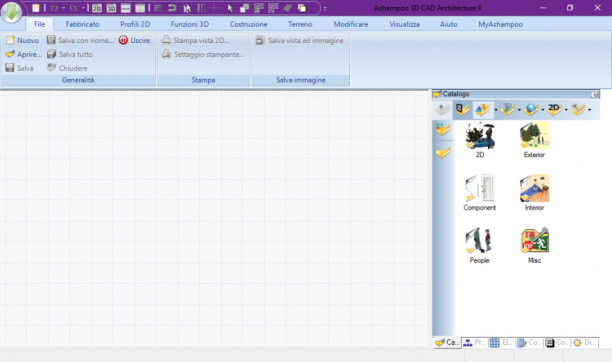Expand the globe catalog dropdown arrow
The image size is (612, 362).
tap(543, 110)
